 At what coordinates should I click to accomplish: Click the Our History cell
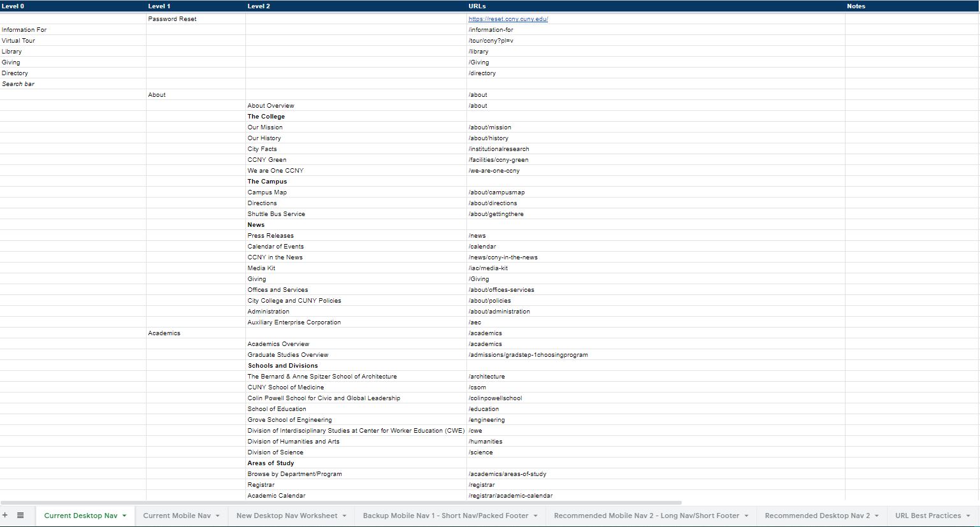(x=356, y=138)
